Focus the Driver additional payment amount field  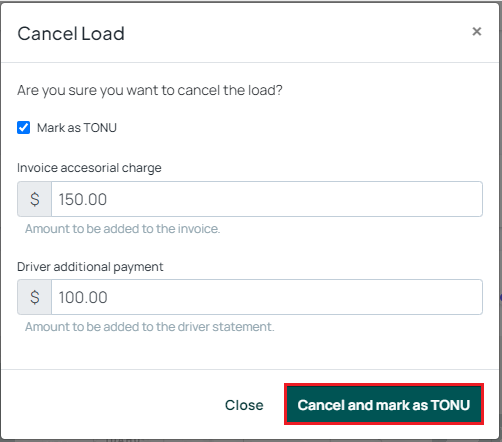tap(267, 297)
